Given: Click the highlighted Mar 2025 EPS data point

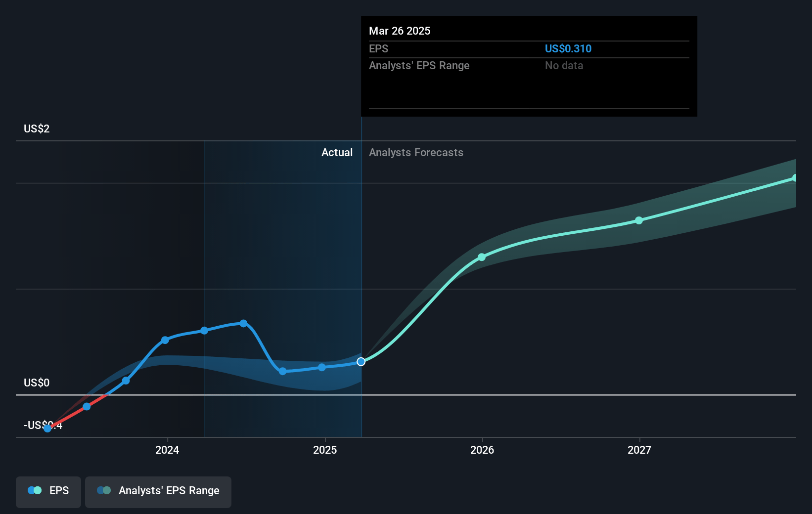Looking at the screenshot, I should (361, 362).
